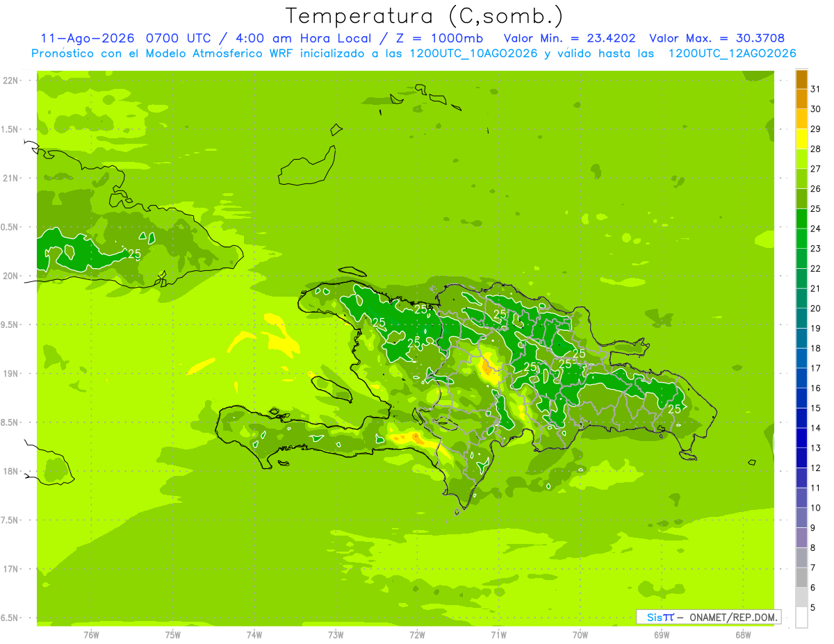Click the "25" contour label over eastern Cuba

point(135,254)
